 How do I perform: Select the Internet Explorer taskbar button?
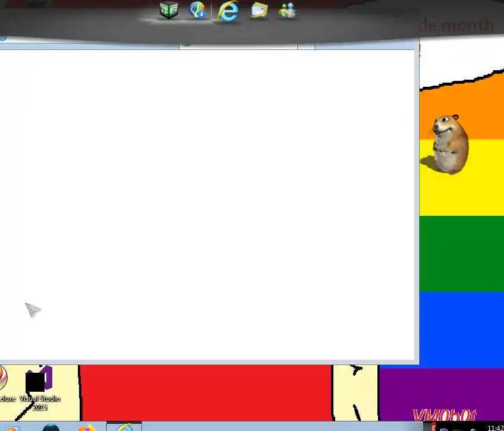click(124, 427)
